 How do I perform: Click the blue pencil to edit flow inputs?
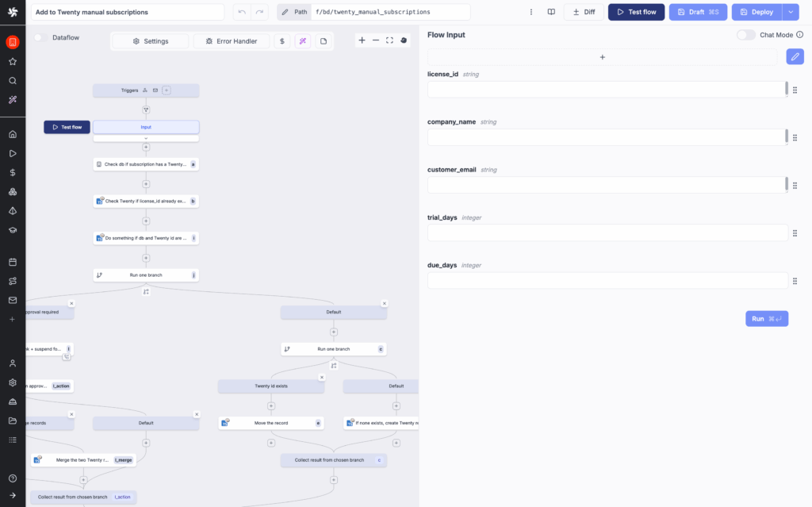[x=795, y=56]
